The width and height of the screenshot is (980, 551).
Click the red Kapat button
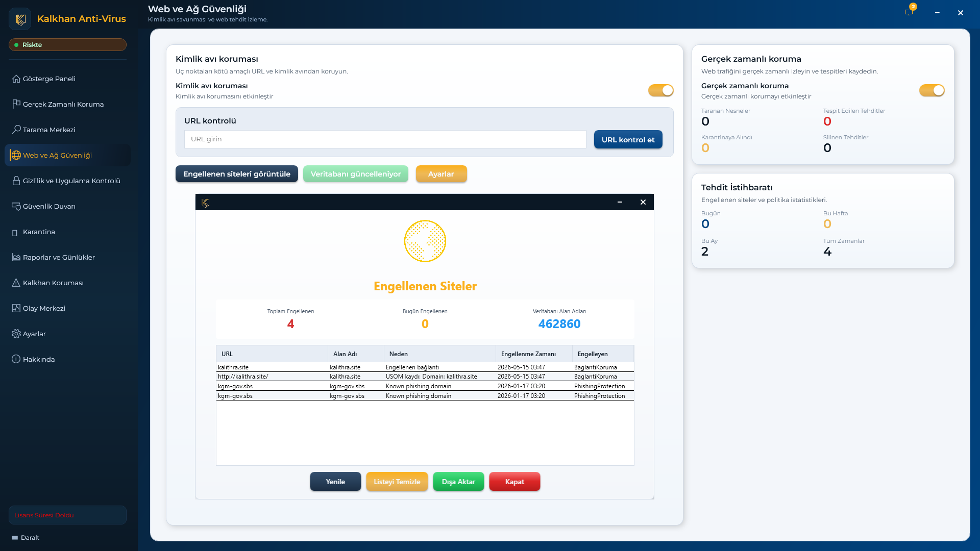(x=514, y=482)
